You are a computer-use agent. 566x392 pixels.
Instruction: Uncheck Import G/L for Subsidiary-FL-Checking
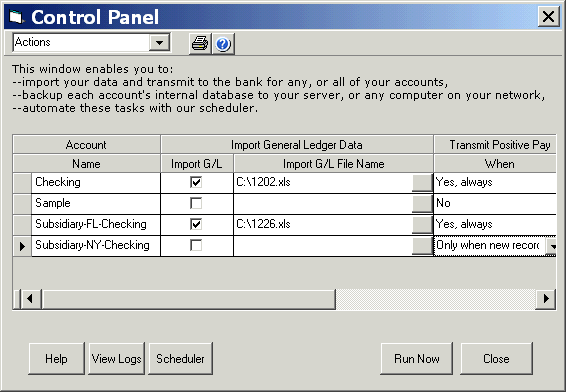click(196, 224)
